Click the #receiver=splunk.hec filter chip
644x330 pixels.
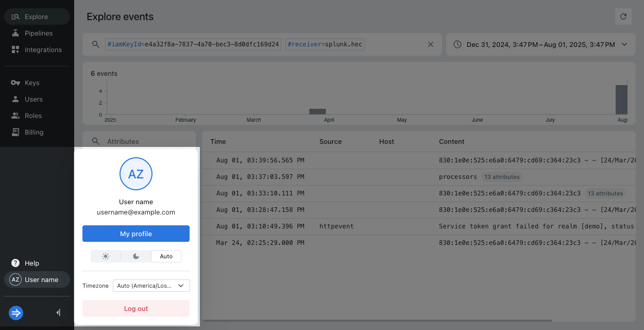325,44
